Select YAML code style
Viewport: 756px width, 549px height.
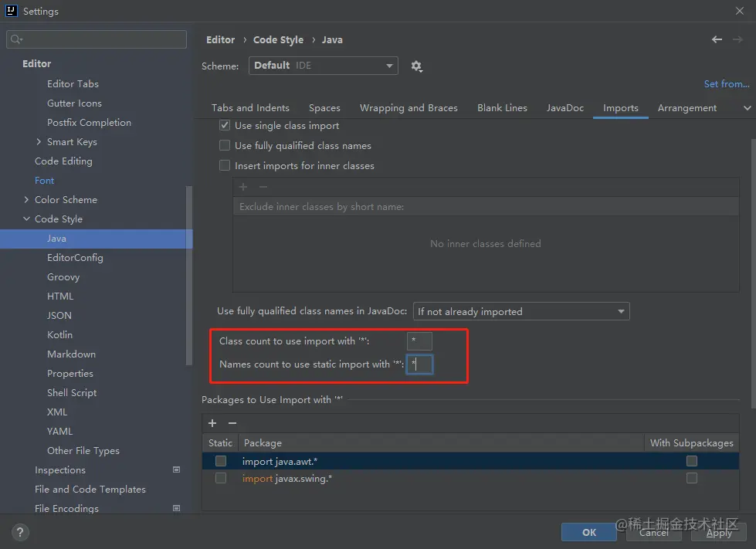click(59, 431)
